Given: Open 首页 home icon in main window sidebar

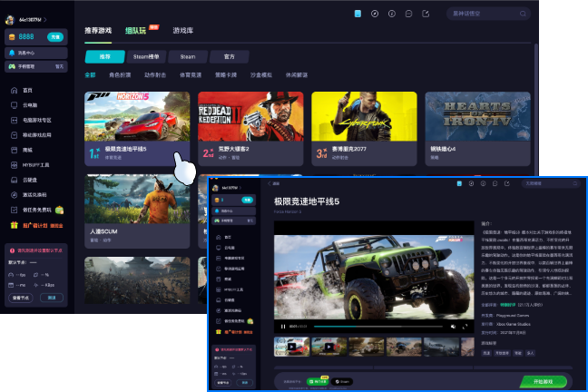Looking at the screenshot, I should 15,91.
